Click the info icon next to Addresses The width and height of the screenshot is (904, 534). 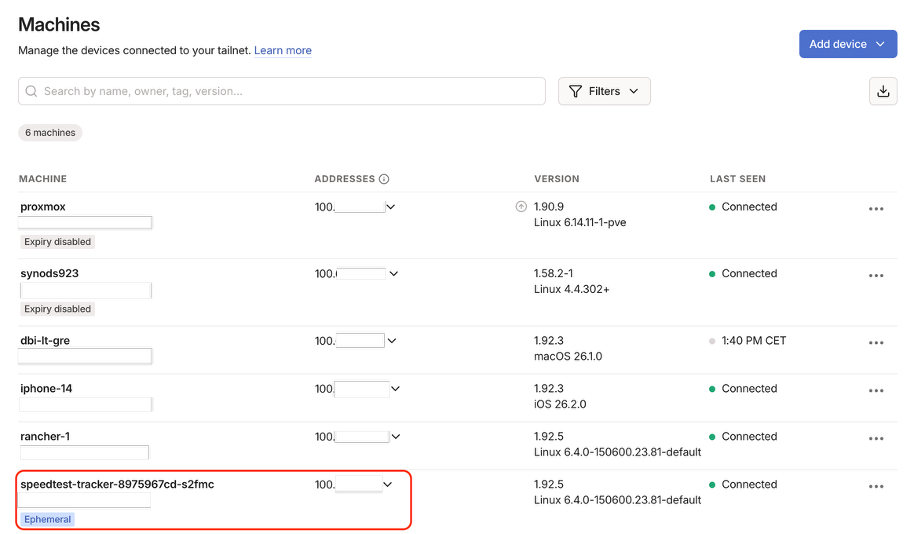point(384,179)
